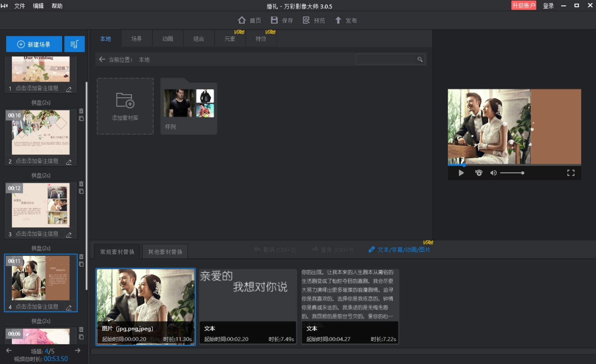Delete scene 2 with trash icon
The height and width of the screenshot is (364, 596).
[81, 111]
